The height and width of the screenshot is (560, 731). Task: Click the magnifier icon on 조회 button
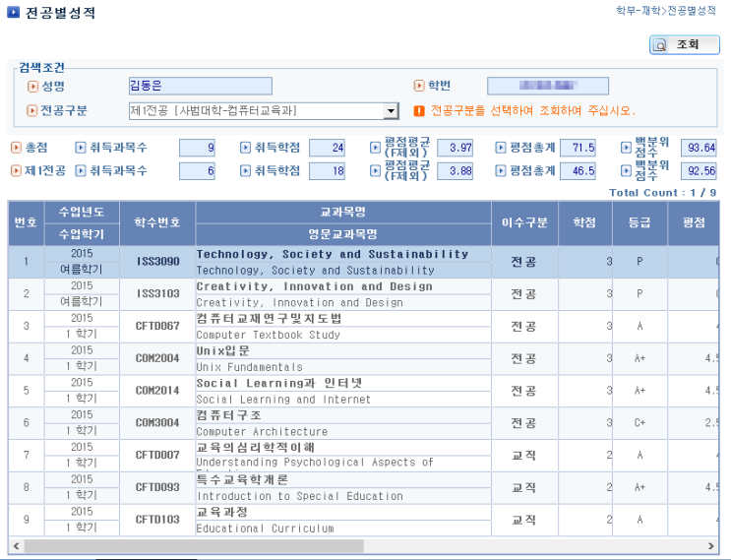[x=660, y=45]
